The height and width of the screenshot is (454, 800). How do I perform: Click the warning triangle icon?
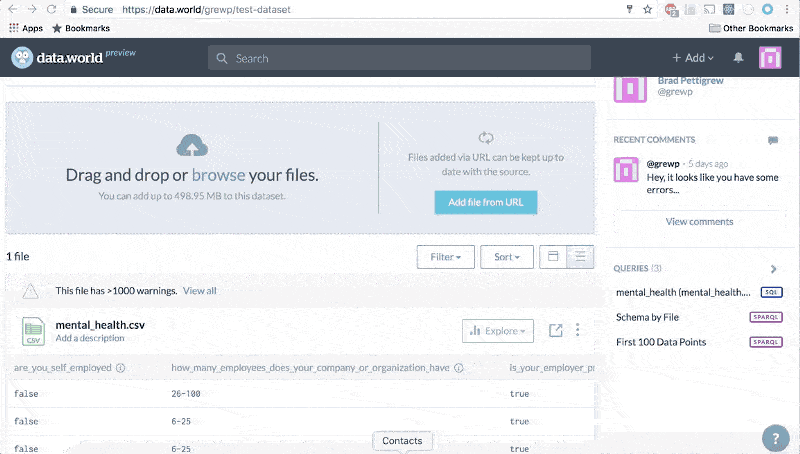31,291
